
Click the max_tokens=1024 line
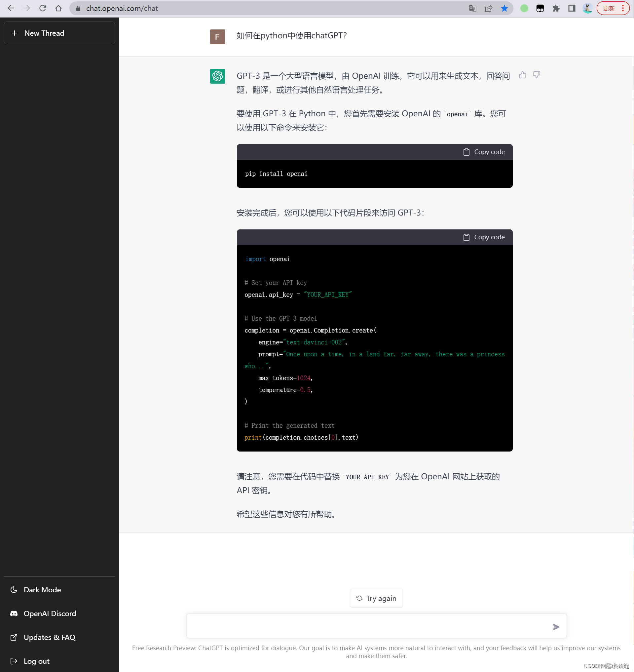(285, 378)
